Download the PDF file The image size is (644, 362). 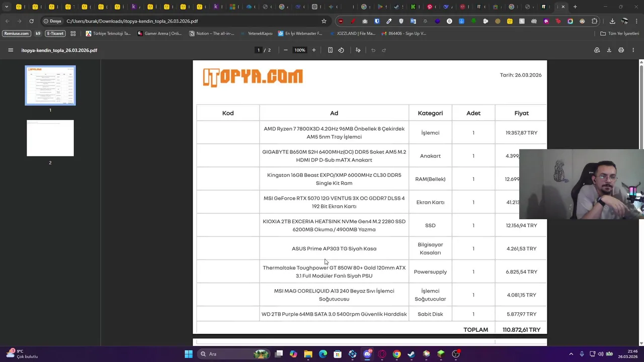pyautogui.click(x=609, y=50)
